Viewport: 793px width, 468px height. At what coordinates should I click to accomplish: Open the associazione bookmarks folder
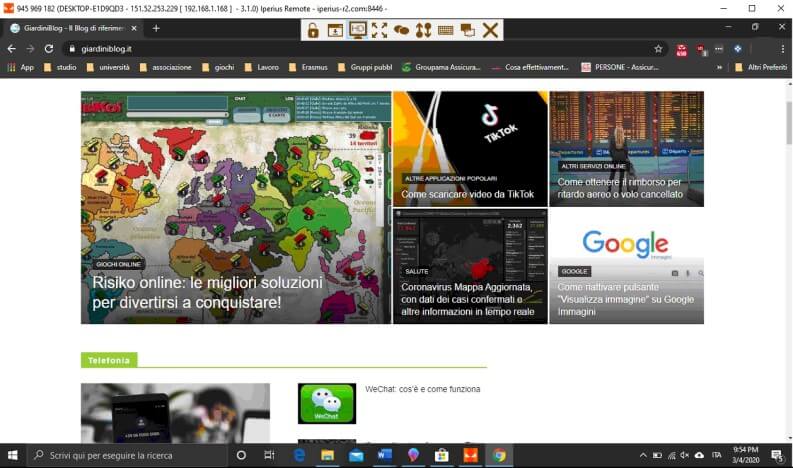coord(166,67)
